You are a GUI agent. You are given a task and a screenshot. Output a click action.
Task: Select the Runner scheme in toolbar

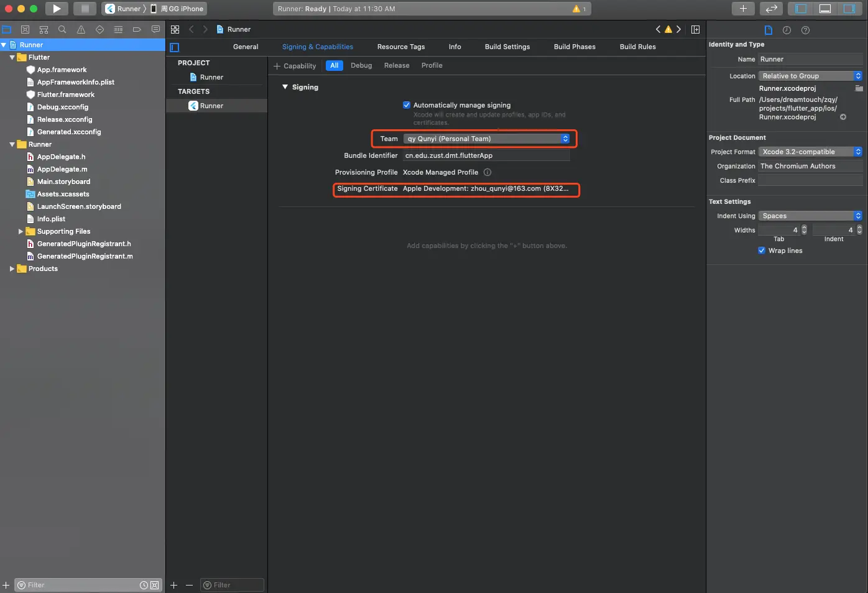point(124,9)
